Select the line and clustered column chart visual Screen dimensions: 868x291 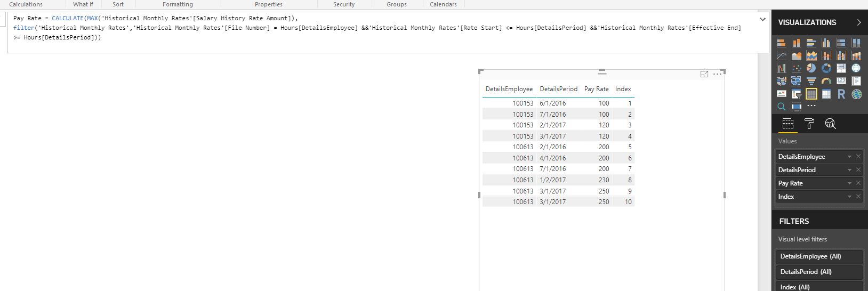click(841, 55)
